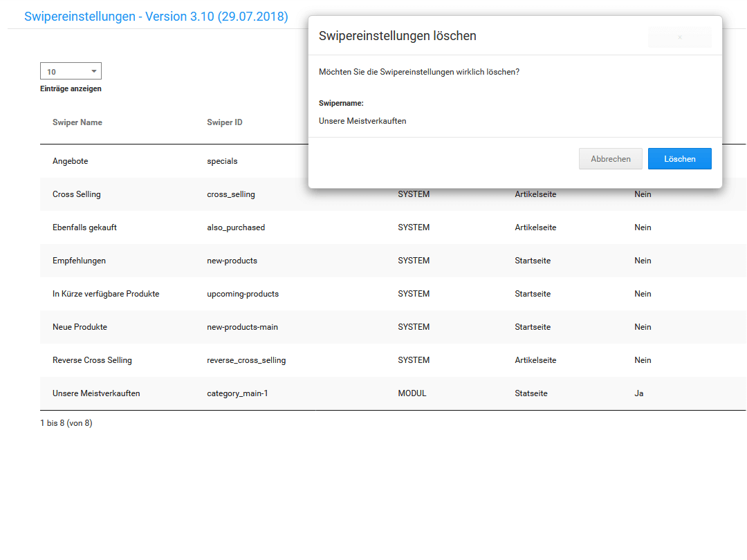
Task: Select the Ebenfalls gekauft entry
Action: (84, 227)
